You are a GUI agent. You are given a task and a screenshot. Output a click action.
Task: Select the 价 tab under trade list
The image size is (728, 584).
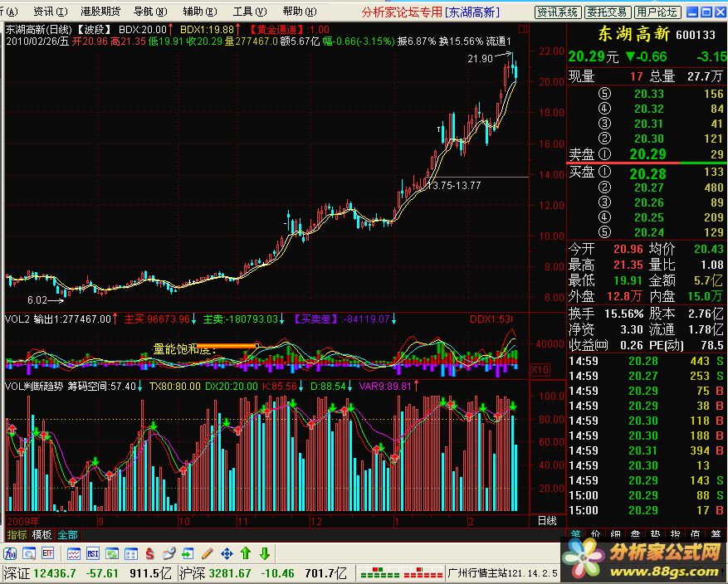coord(596,534)
